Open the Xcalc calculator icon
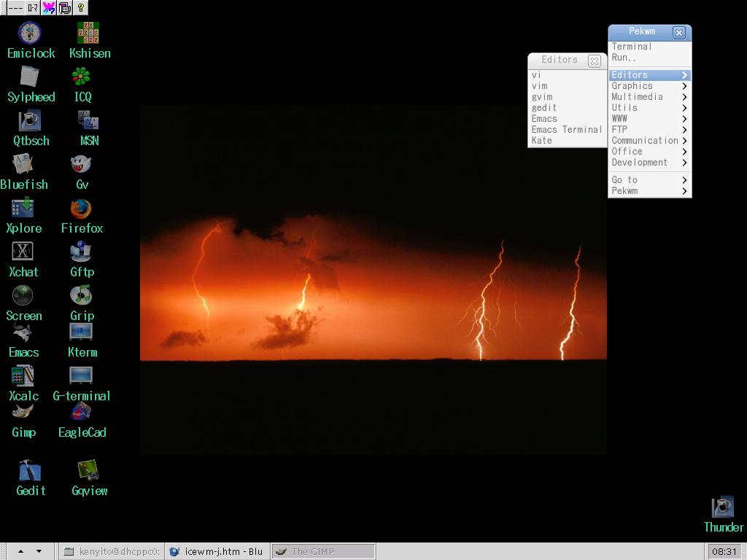The width and height of the screenshot is (747, 560). pos(23,376)
